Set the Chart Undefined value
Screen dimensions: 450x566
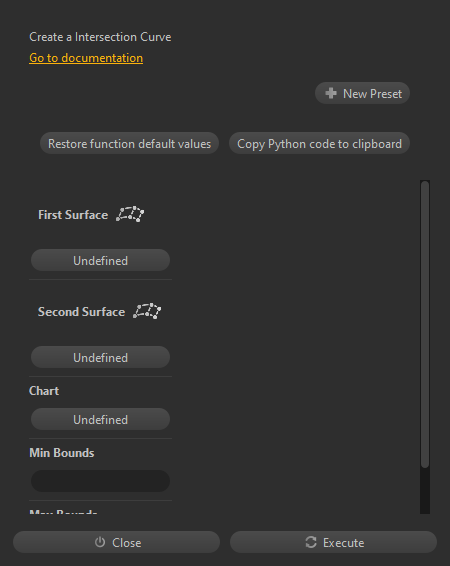click(100, 419)
